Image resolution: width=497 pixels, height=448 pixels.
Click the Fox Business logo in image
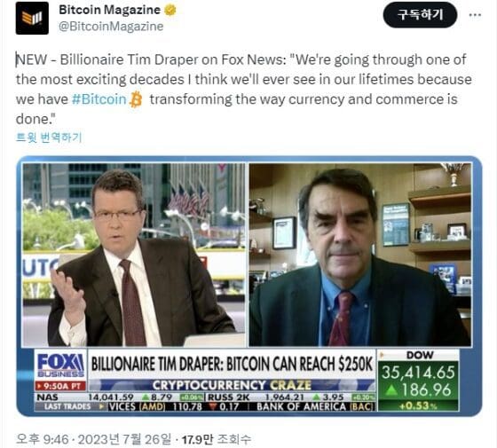click(x=60, y=365)
